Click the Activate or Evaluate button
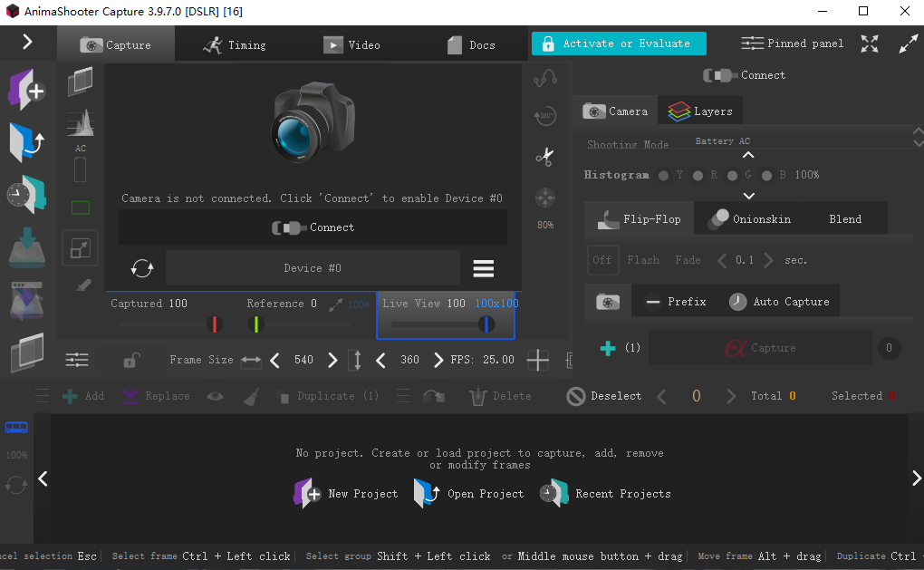The image size is (924, 570). (619, 43)
